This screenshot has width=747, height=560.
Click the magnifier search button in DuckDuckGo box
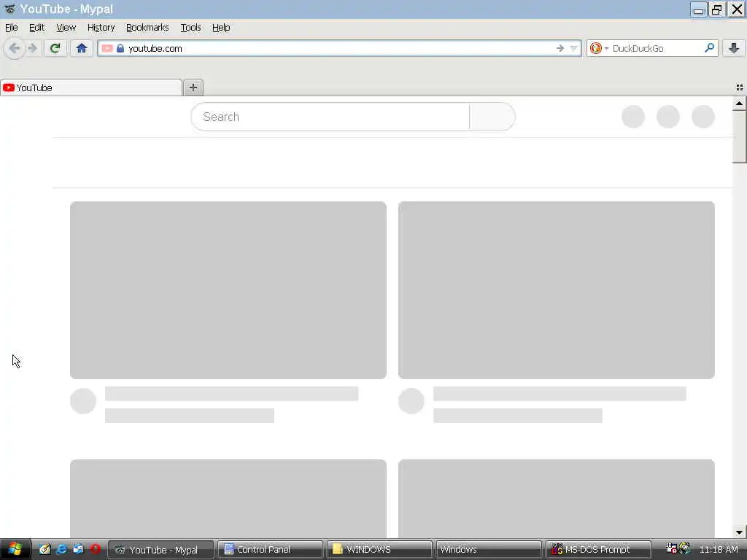pyautogui.click(x=709, y=47)
